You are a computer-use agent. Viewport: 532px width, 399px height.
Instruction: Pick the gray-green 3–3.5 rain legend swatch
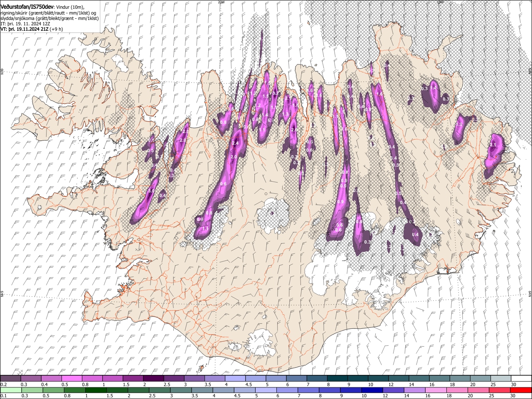click(181, 390)
